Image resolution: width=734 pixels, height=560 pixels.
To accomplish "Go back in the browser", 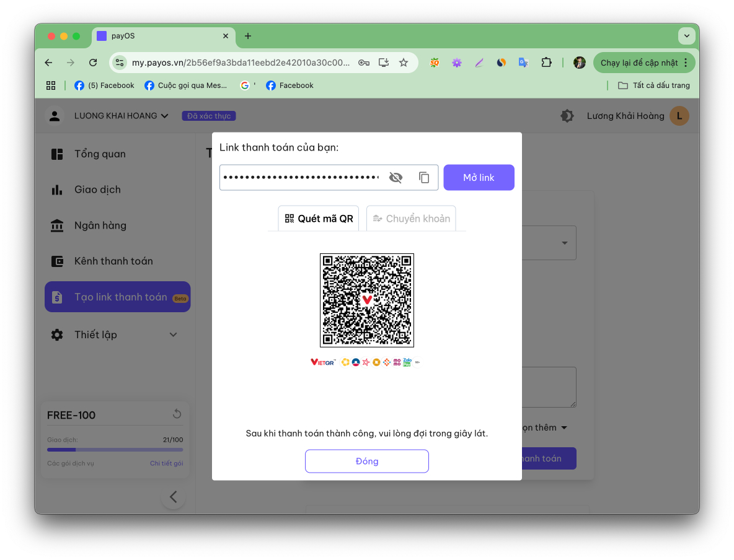I will point(49,63).
